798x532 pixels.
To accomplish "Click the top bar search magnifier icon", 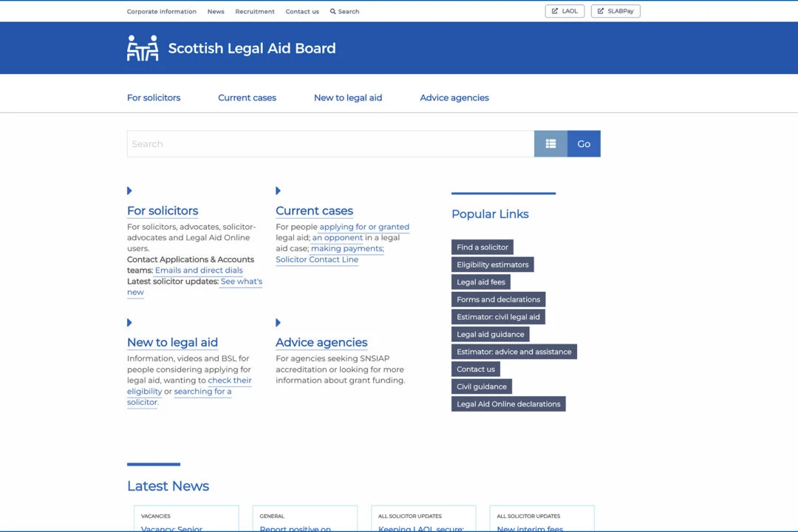I will pyautogui.click(x=334, y=11).
